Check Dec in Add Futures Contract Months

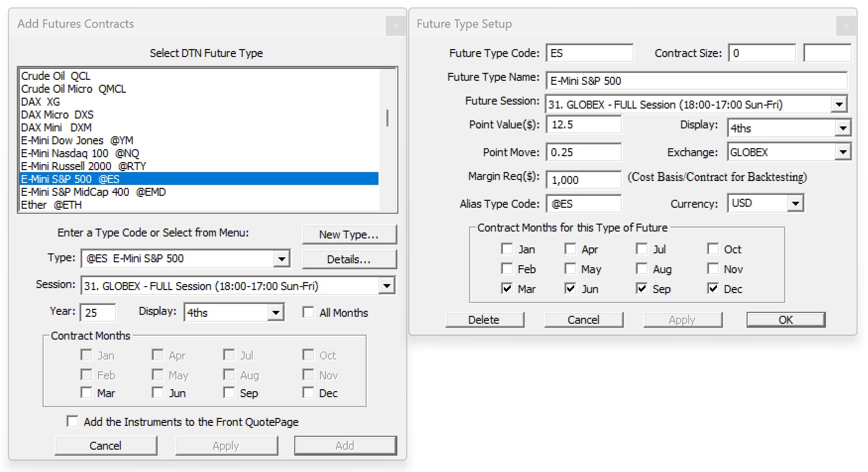[308, 393]
